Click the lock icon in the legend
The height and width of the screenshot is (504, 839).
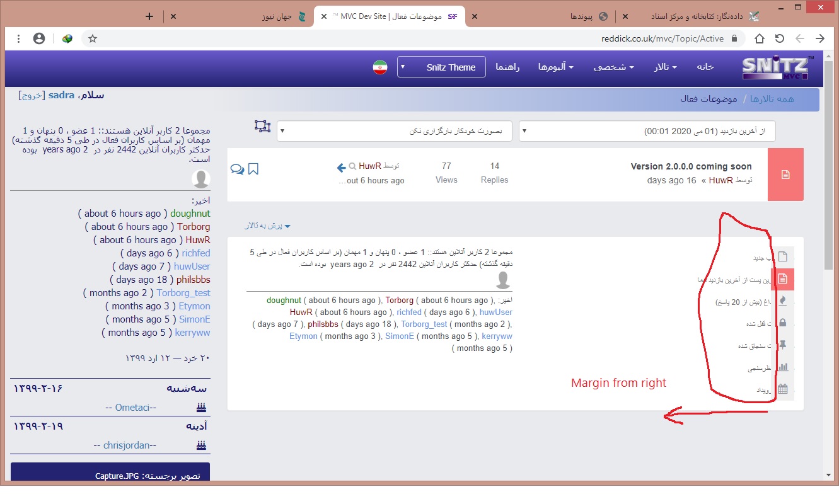pos(783,323)
